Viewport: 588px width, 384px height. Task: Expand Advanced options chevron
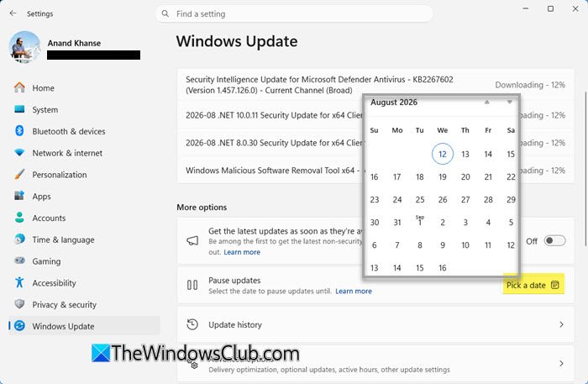(x=561, y=363)
